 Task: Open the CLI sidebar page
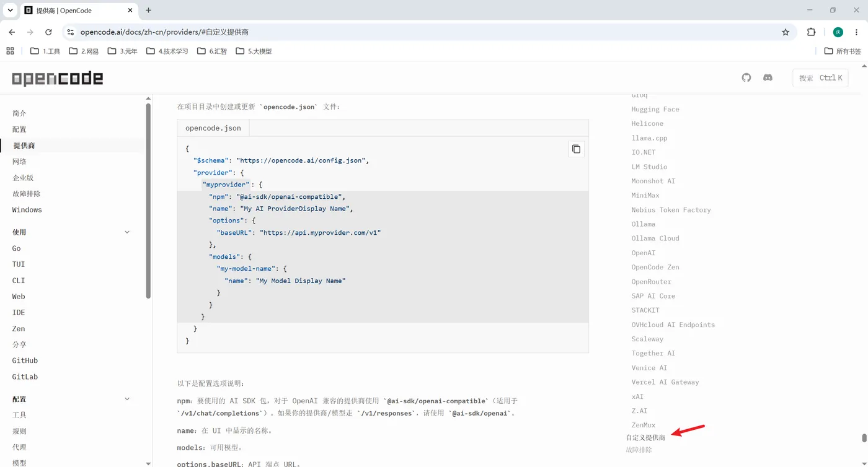pos(19,281)
